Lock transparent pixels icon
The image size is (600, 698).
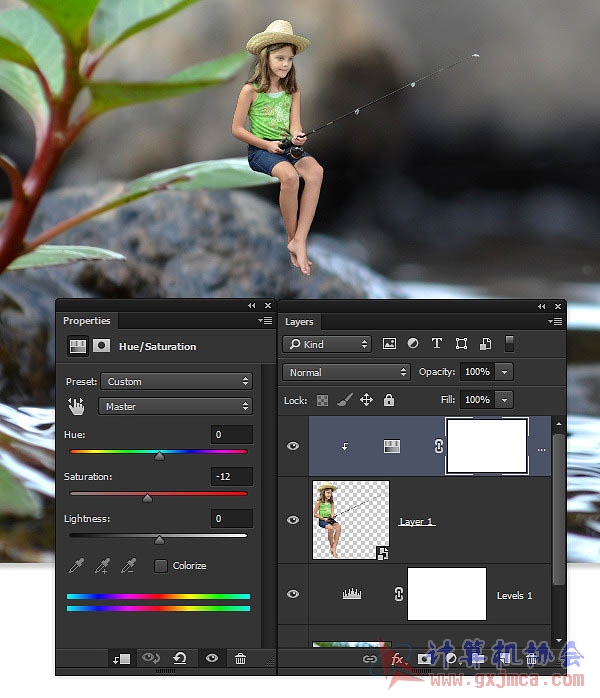322,400
